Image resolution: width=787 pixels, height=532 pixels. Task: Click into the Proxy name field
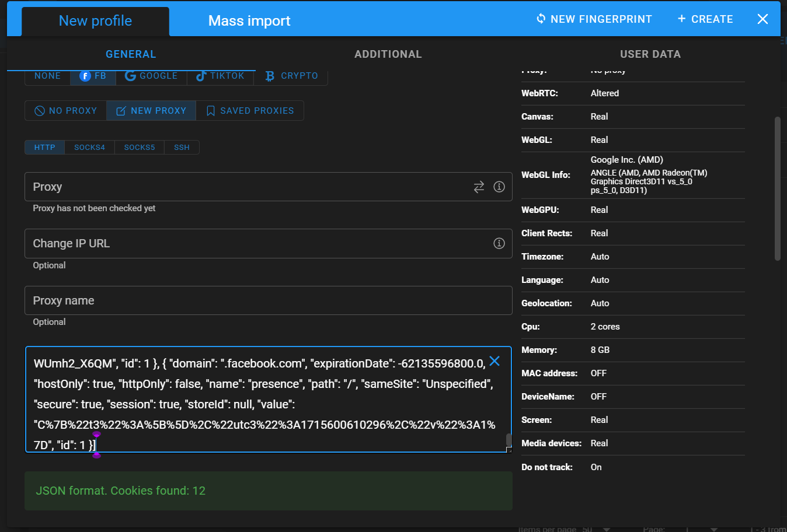269,300
